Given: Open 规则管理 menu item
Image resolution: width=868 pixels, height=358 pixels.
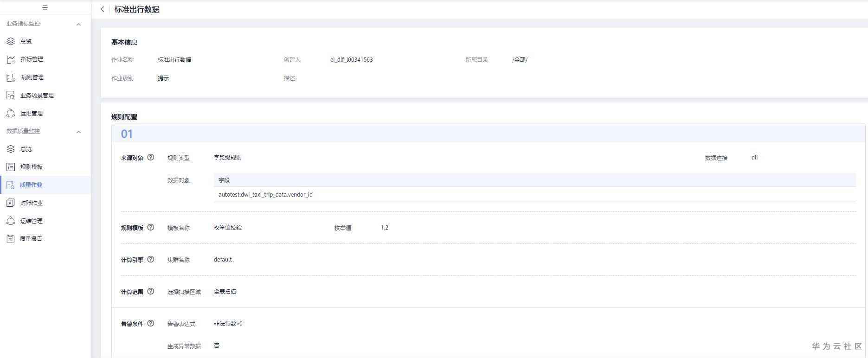Looking at the screenshot, I should (32, 77).
